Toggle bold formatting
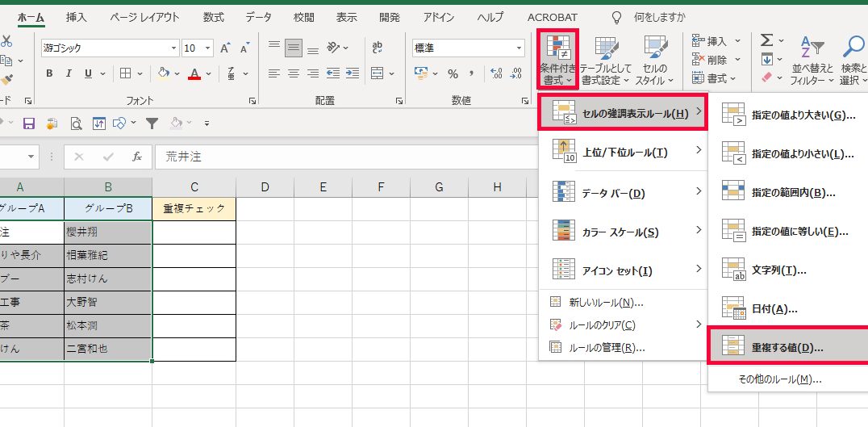Viewport: 868px width, 427px height. (x=50, y=73)
